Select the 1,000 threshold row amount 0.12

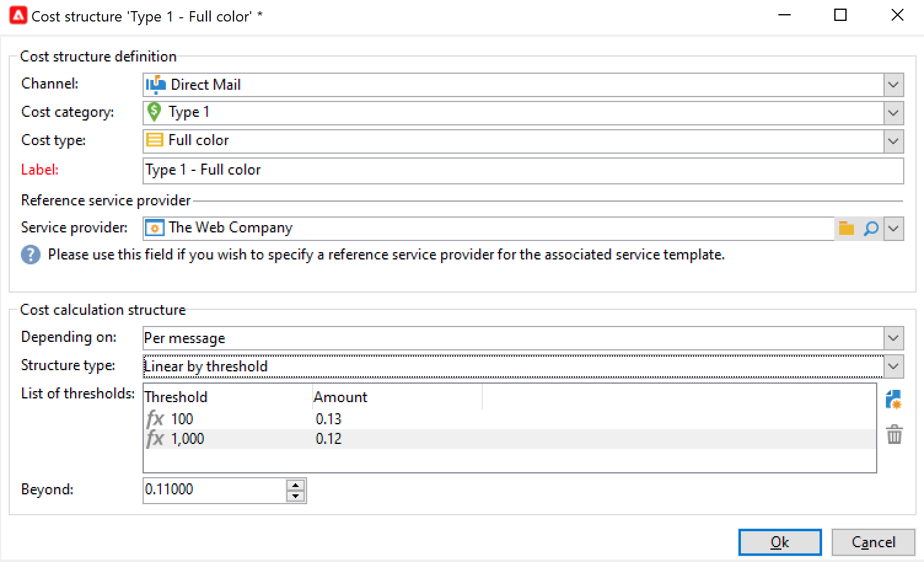pyautogui.click(x=329, y=439)
